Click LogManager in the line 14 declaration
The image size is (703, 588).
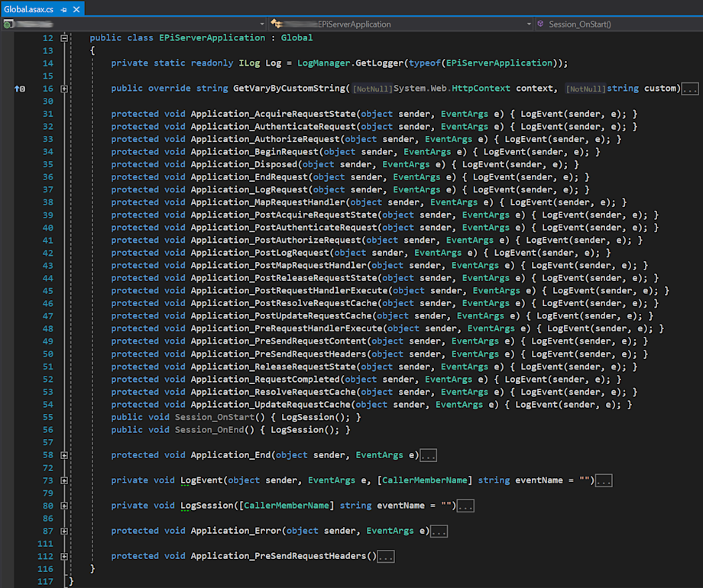click(x=324, y=63)
